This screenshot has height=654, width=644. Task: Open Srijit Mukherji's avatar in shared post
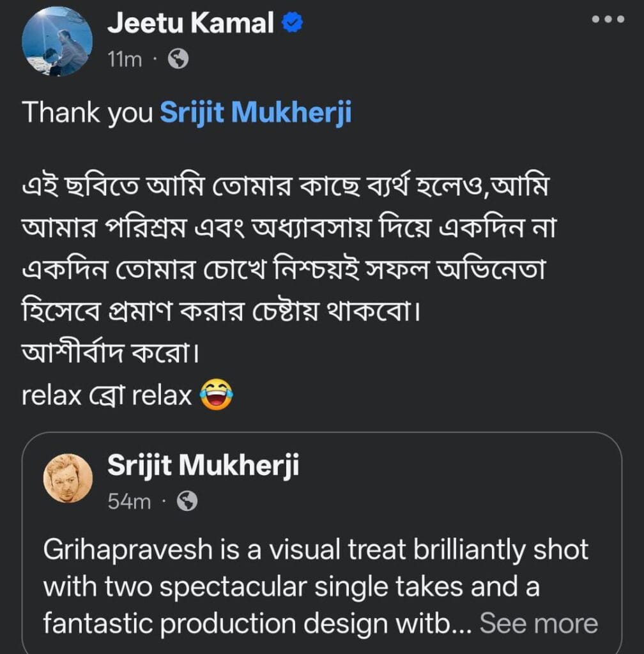[68, 478]
